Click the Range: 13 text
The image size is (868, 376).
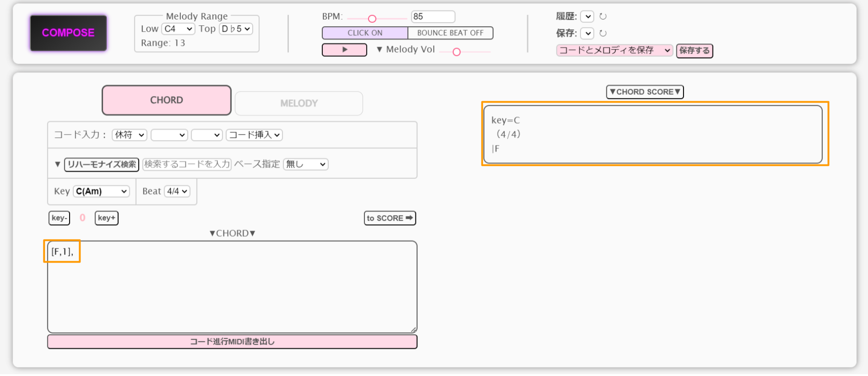pos(163,43)
